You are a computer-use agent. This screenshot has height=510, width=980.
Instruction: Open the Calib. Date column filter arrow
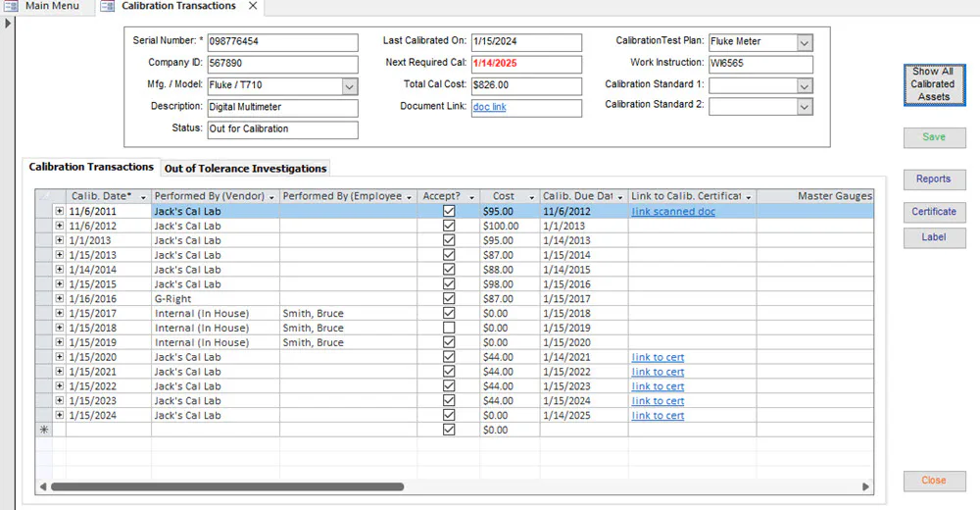(x=143, y=197)
